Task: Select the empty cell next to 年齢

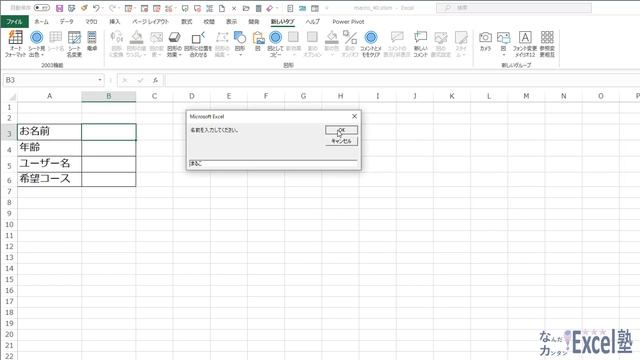Action: tap(109, 148)
